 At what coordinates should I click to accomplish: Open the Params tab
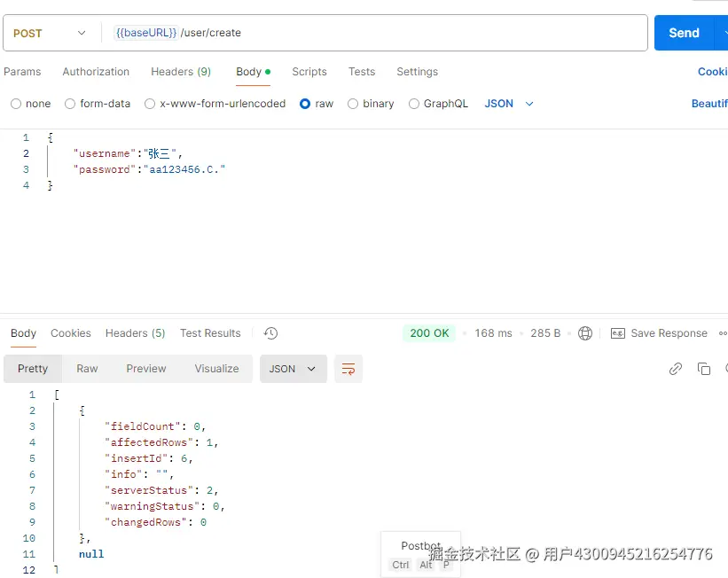tap(22, 72)
